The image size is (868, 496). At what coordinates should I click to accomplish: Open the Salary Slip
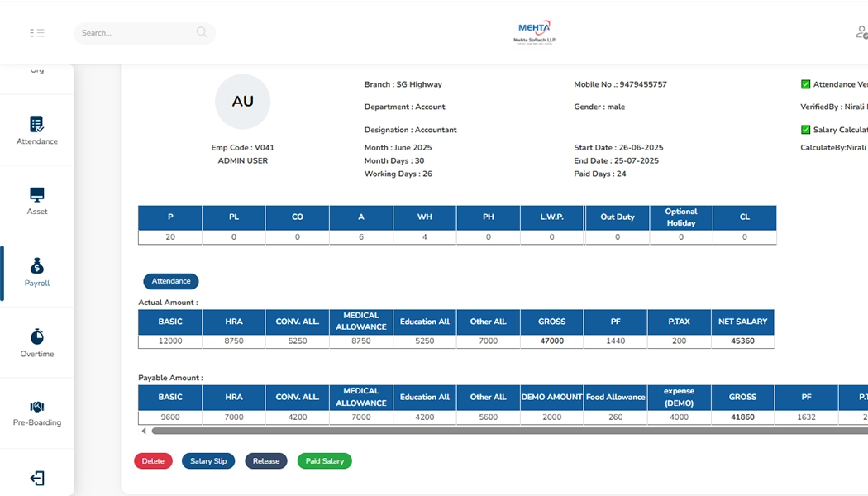[x=207, y=460]
